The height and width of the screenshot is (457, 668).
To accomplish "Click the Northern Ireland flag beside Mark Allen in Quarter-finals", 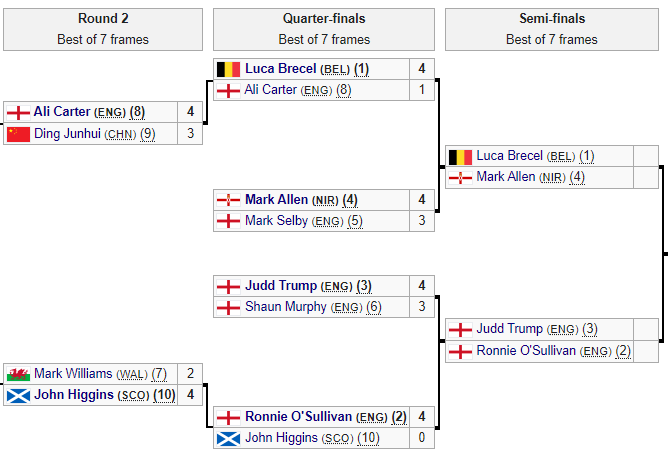I will coord(228,200).
